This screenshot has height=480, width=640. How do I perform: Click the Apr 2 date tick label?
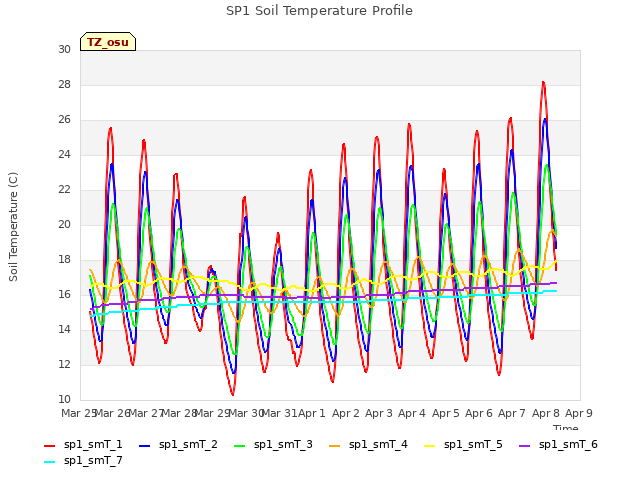pyautogui.click(x=346, y=413)
